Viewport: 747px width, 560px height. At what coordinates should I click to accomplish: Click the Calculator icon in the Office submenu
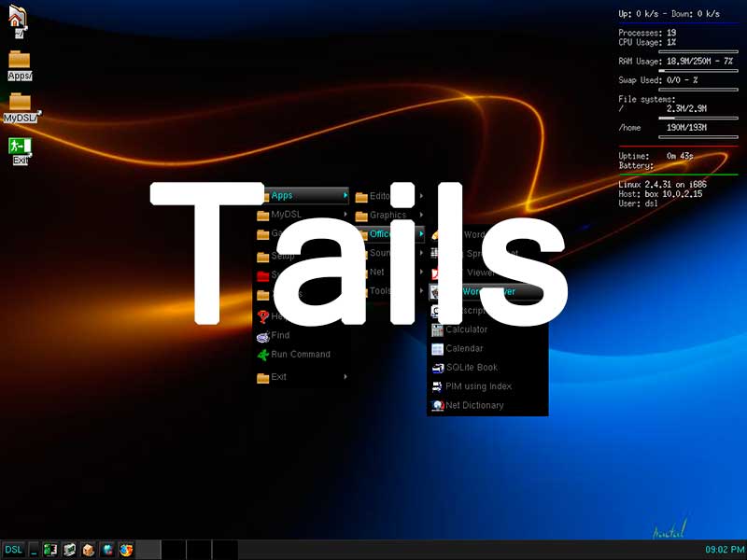[x=437, y=329]
